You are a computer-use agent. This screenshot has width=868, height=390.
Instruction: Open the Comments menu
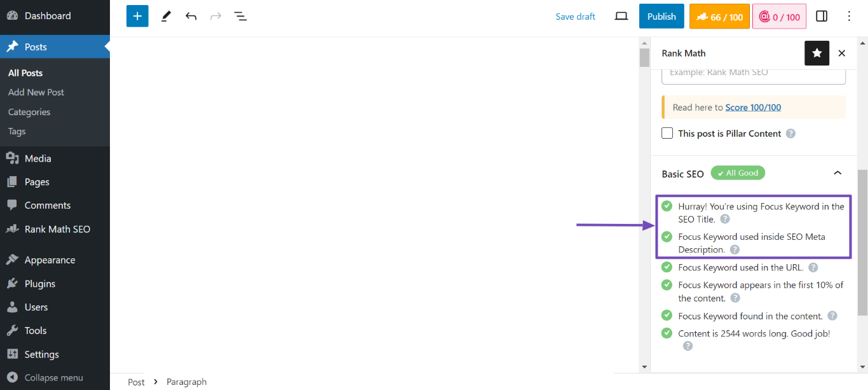(x=55, y=205)
